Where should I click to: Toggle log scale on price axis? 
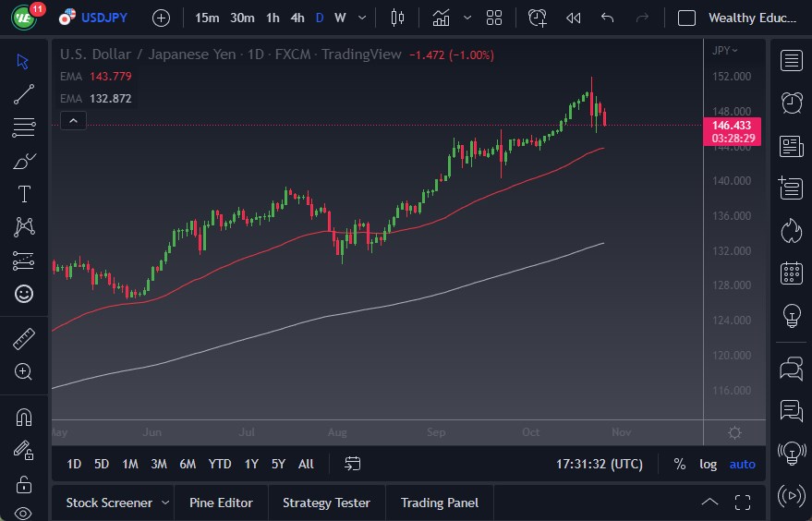pyautogui.click(x=708, y=464)
